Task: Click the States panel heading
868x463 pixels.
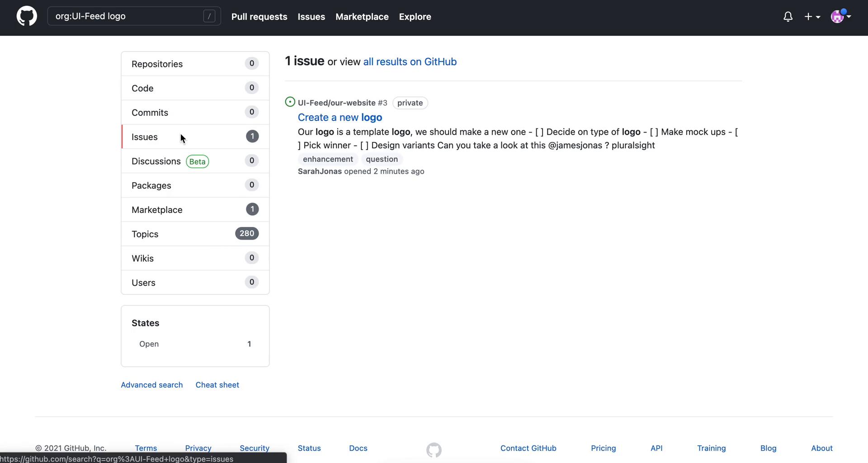Action: 146,323
